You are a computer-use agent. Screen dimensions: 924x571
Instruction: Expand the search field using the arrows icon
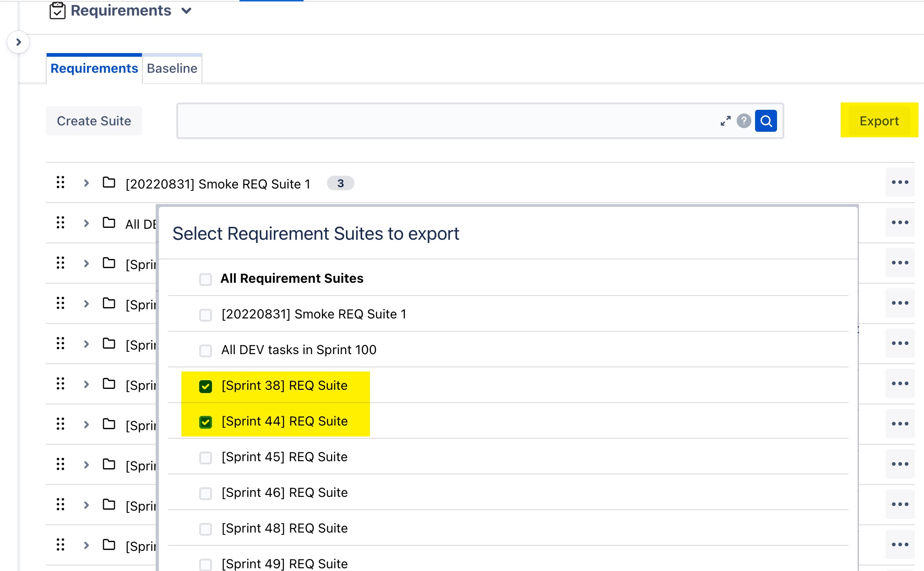725,121
